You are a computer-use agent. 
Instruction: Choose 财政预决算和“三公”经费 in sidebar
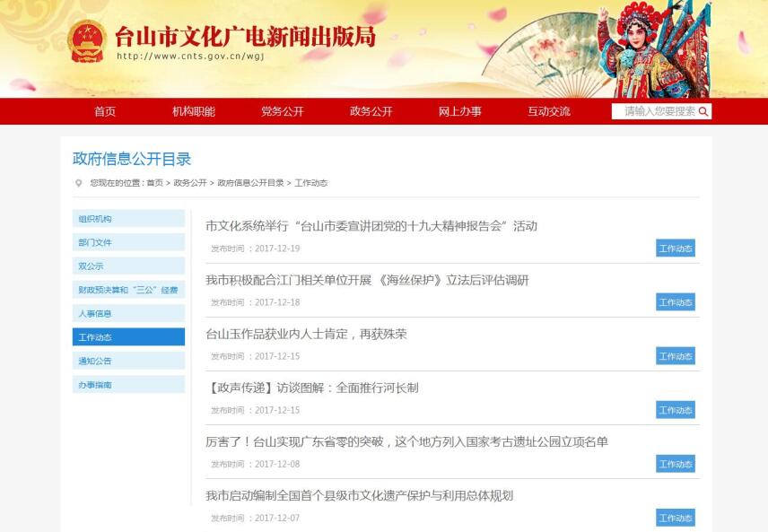[128, 290]
